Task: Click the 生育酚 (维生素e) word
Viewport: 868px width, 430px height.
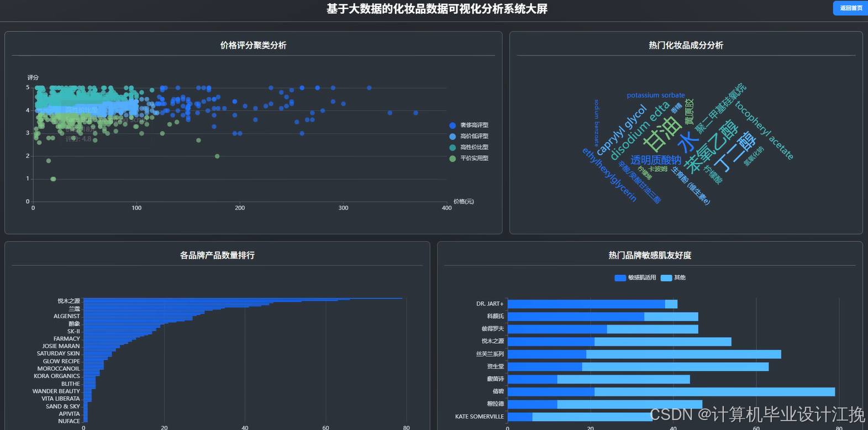Action: click(x=691, y=186)
